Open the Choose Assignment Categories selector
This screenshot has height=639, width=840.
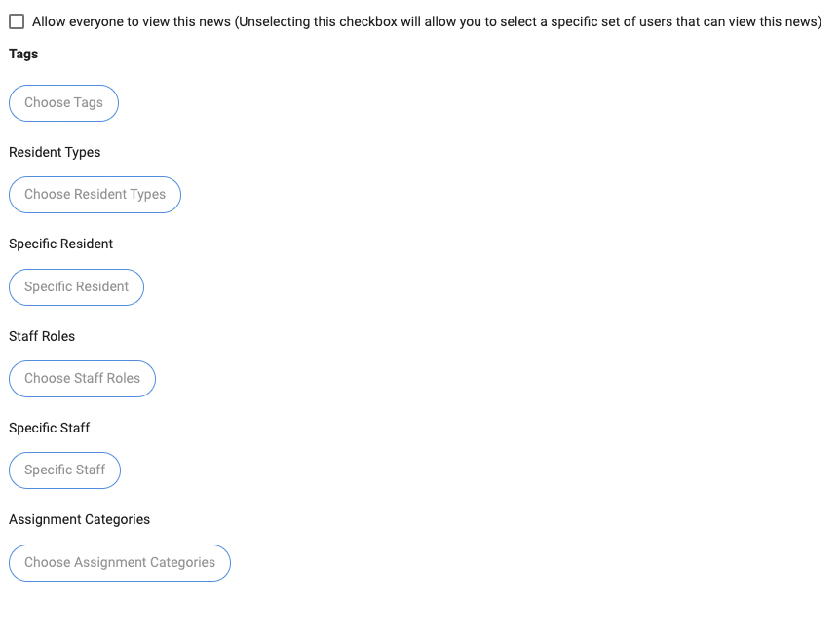119,563
